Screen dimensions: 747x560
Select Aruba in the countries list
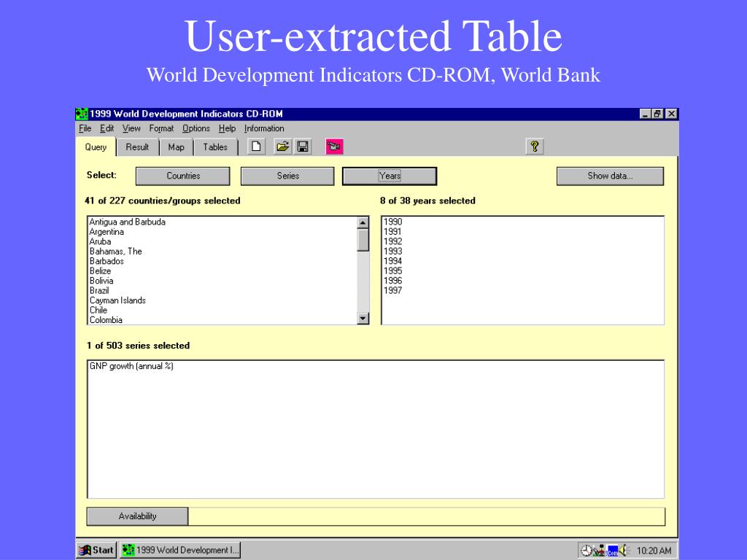[100, 241]
